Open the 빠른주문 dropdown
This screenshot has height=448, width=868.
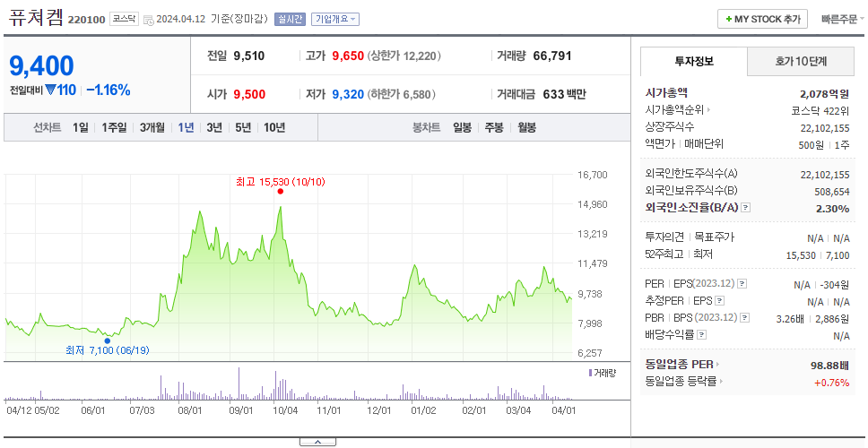tap(843, 20)
